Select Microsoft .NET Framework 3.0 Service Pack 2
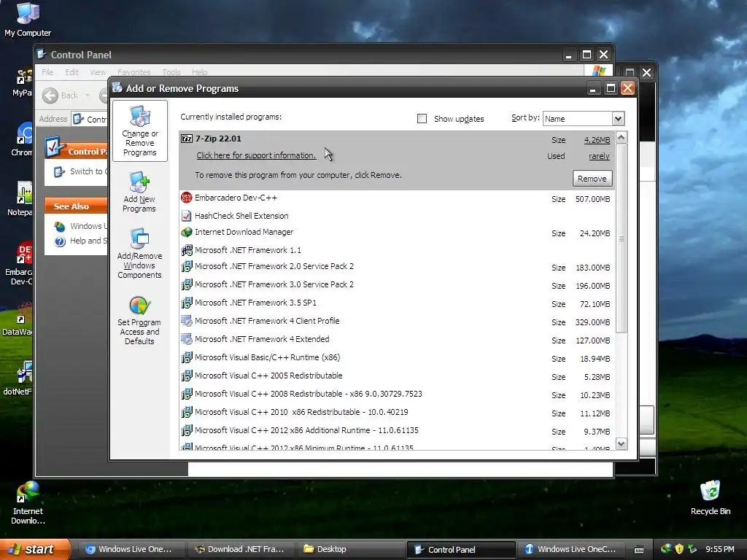This screenshot has width=747, height=560. [397, 285]
